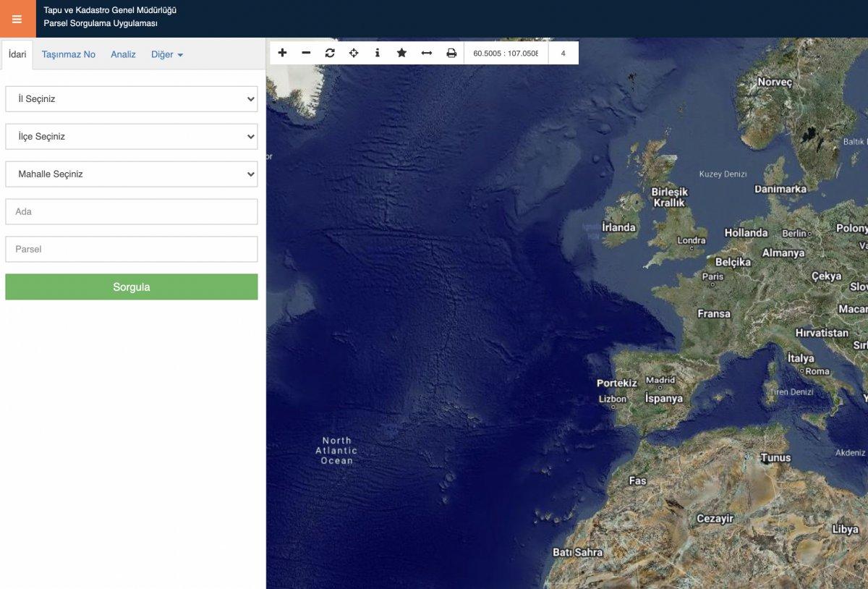This screenshot has height=589, width=868.
Task: Open the Diğer tab dropdown menu
Action: [166, 54]
